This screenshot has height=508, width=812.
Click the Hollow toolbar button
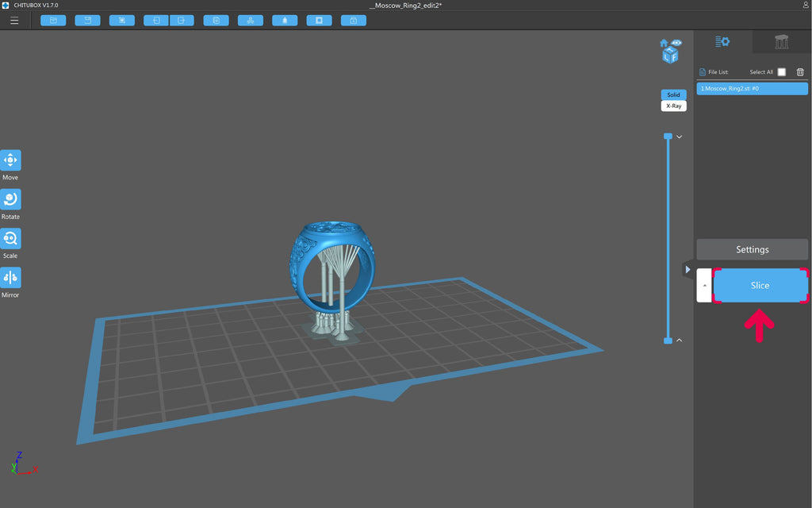point(319,20)
